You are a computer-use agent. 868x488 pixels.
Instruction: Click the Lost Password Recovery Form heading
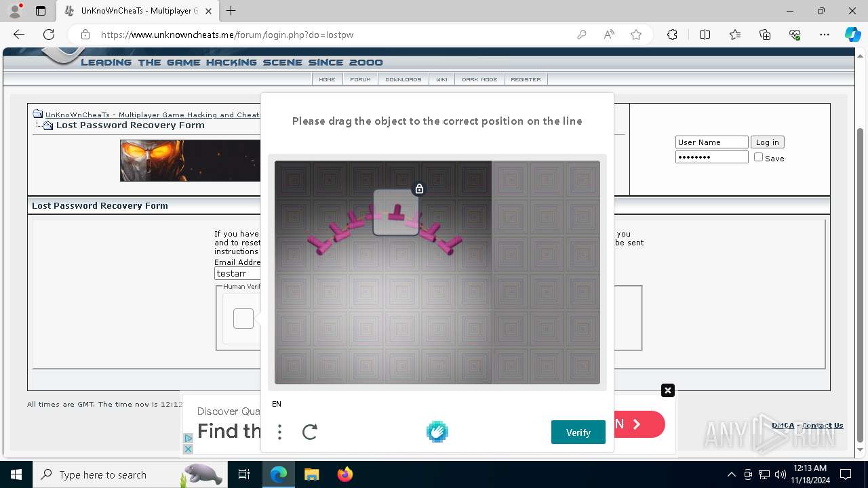(x=100, y=205)
